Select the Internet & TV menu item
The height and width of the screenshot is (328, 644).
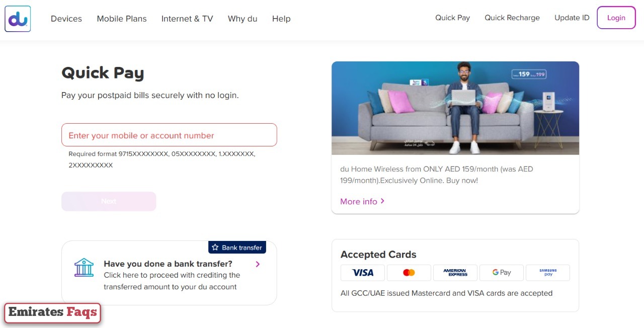click(187, 19)
